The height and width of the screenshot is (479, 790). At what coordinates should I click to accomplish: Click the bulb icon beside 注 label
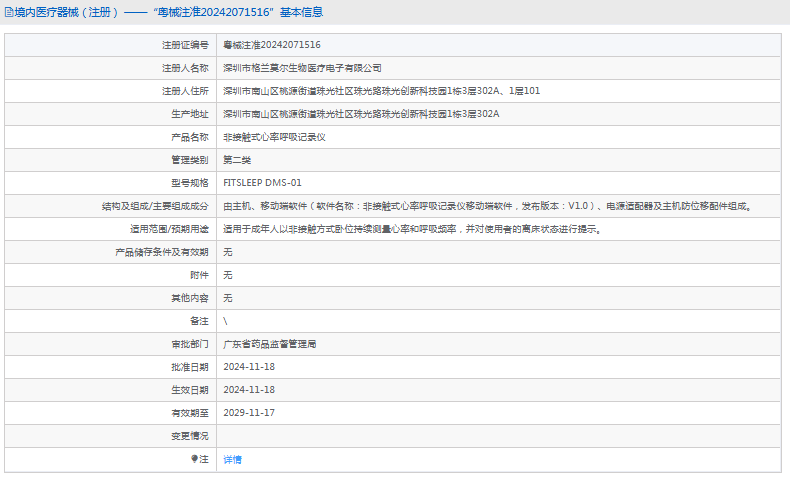click(194, 459)
